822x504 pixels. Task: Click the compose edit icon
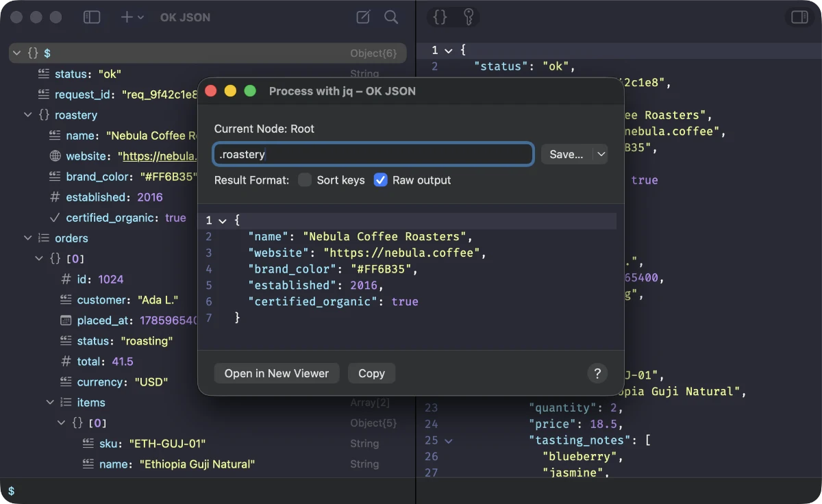364,17
